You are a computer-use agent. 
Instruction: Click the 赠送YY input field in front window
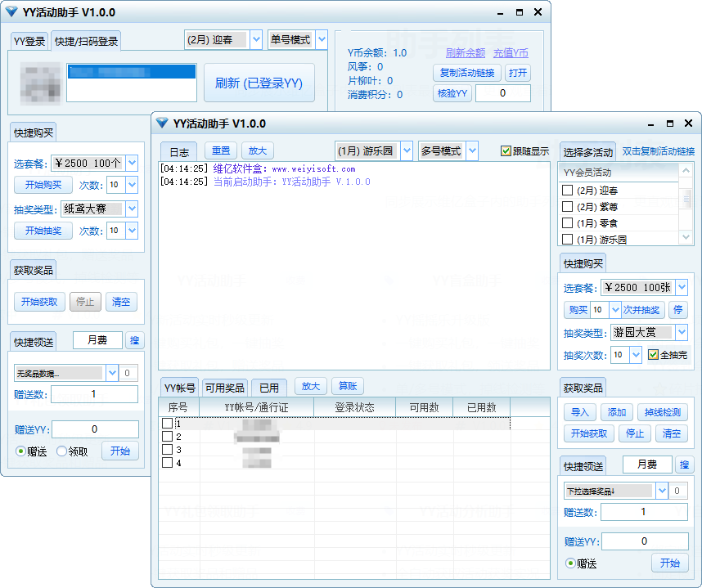644,541
